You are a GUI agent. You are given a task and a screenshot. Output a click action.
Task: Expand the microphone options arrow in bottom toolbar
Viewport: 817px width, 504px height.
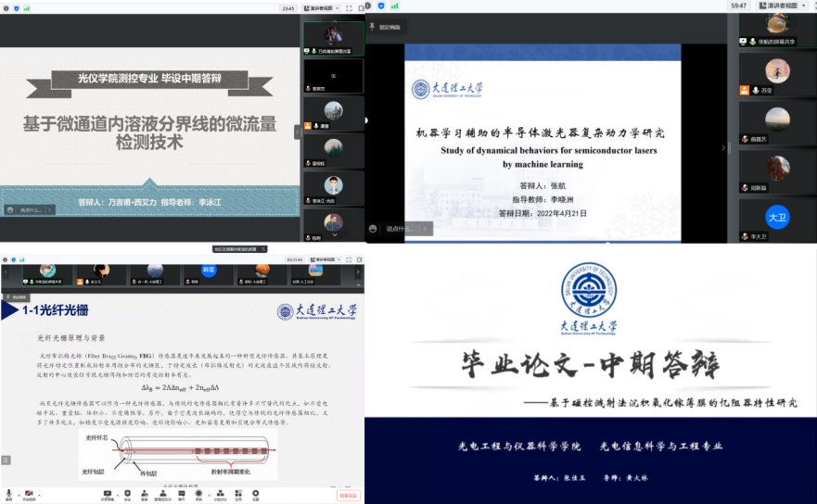tap(19, 495)
